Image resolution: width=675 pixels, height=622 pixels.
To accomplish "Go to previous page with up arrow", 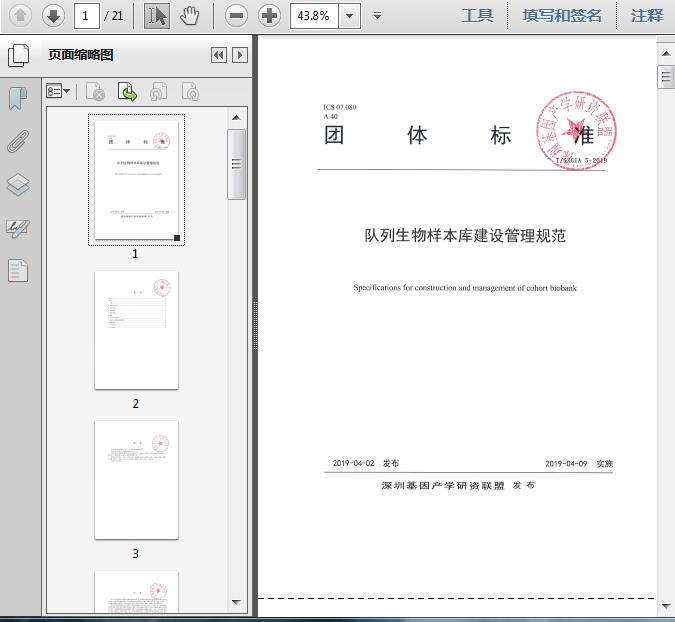I will tap(20, 16).
